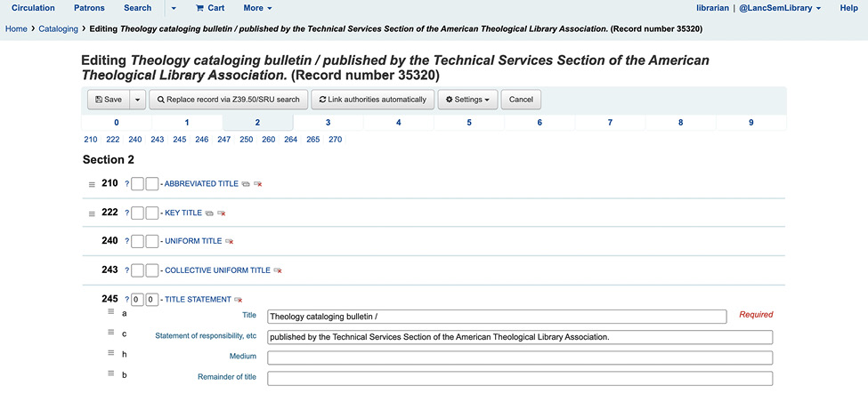Delete the 210 Abbreviated Title tag

(x=258, y=184)
